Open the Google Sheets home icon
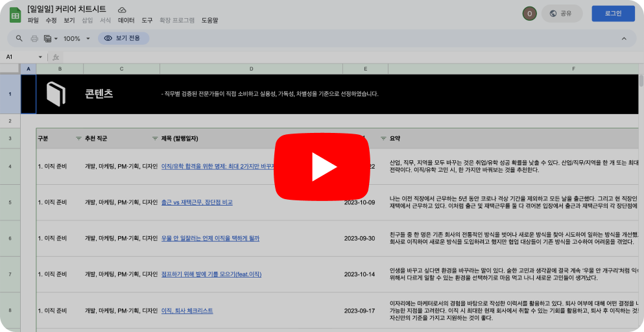This screenshot has width=644, height=332. [x=15, y=15]
